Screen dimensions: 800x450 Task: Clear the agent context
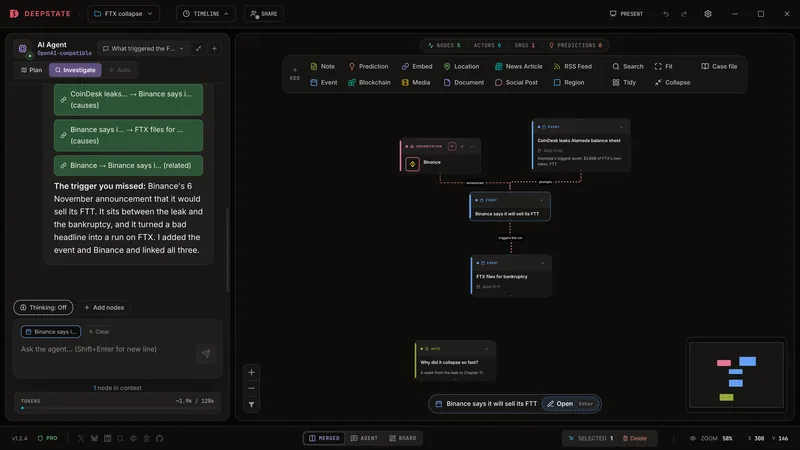pos(99,332)
